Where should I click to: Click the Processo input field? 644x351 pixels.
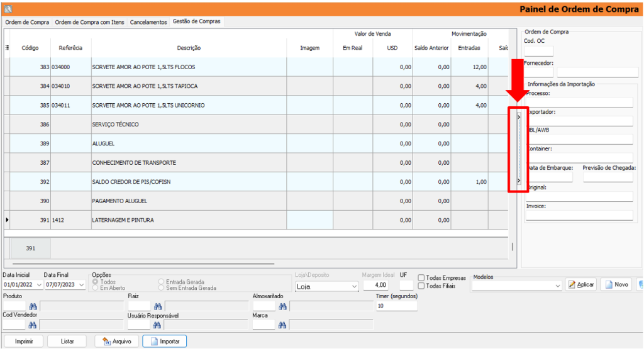579,102
